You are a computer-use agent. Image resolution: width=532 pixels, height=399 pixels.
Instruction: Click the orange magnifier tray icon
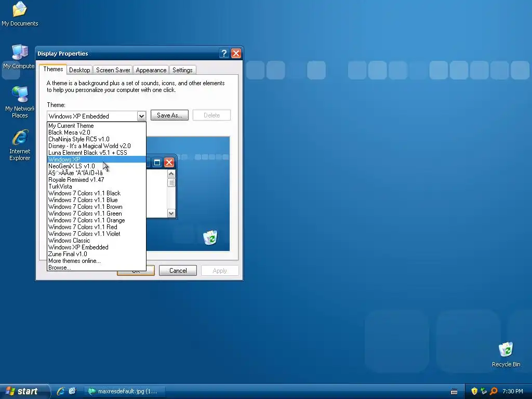[x=494, y=391]
